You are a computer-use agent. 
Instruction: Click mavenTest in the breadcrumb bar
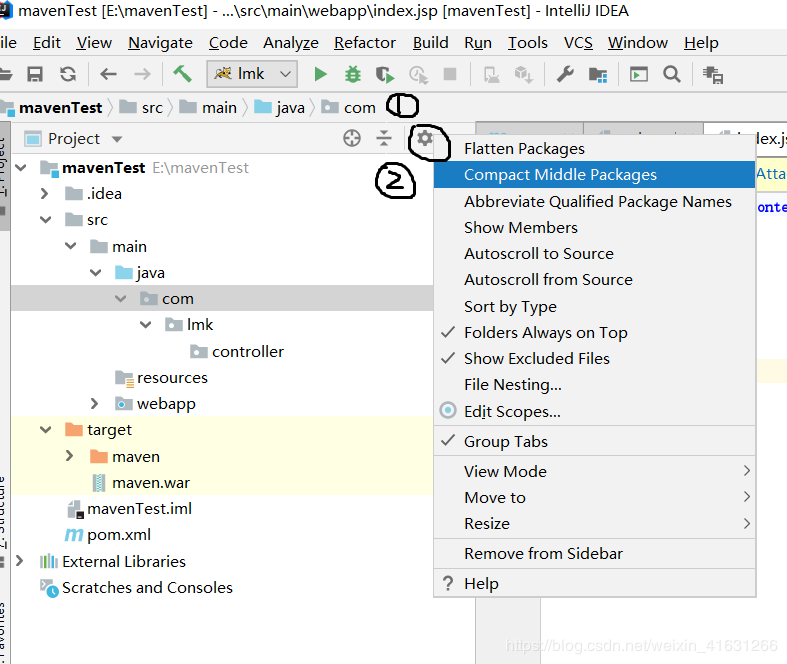[x=60, y=107]
